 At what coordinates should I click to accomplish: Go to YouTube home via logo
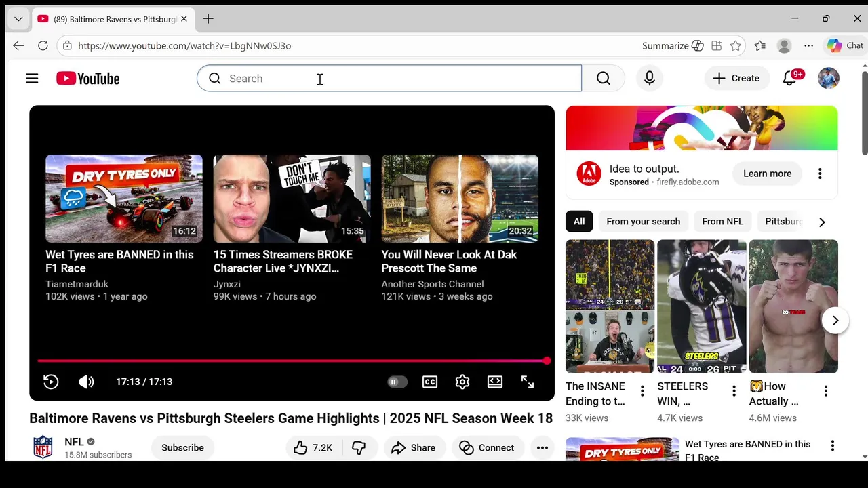[x=88, y=79]
